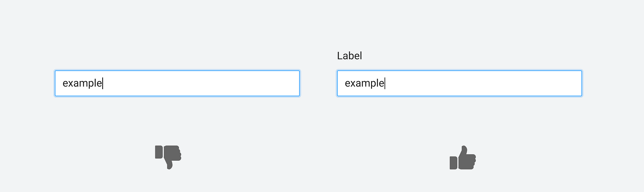This screenshot has height=192, width=644.
Task: Click the thumbs-down icon
Action: (168, 156)
